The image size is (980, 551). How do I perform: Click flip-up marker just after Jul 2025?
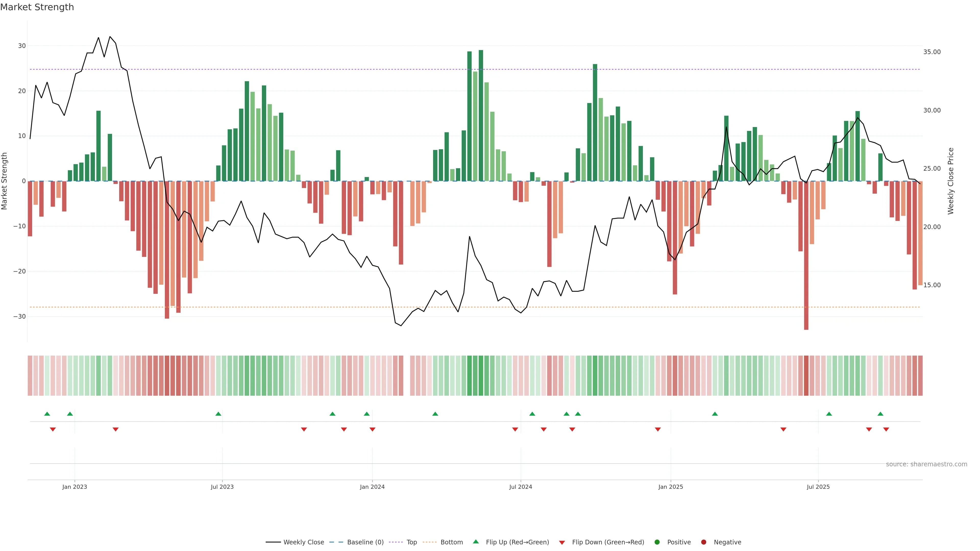click(829, 414)
